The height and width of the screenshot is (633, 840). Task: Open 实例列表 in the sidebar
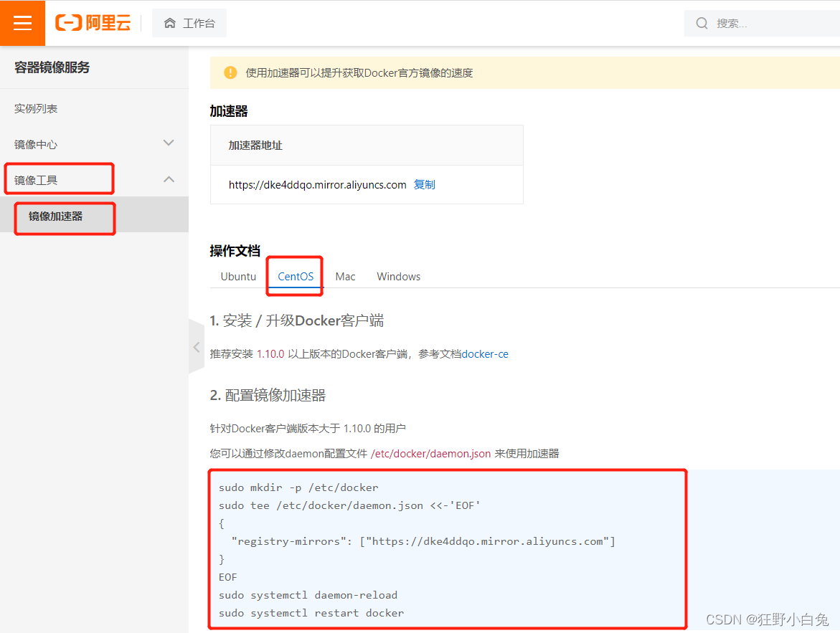36,109
